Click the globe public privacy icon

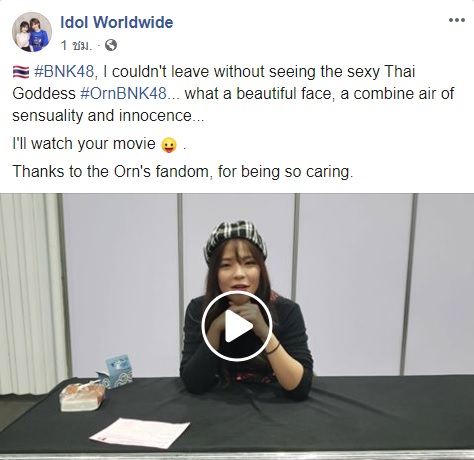(111, 45)
